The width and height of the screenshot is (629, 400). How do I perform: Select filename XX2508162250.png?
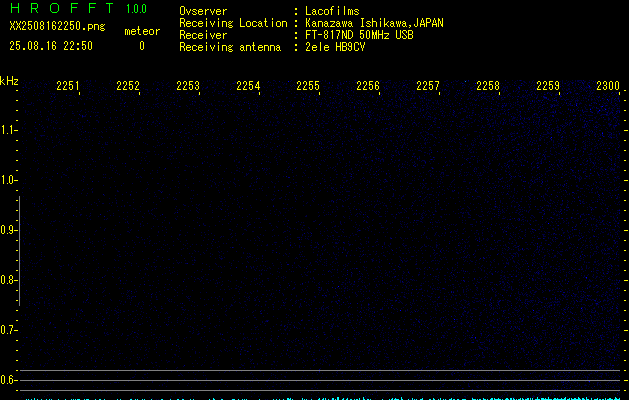click(57, 26)
